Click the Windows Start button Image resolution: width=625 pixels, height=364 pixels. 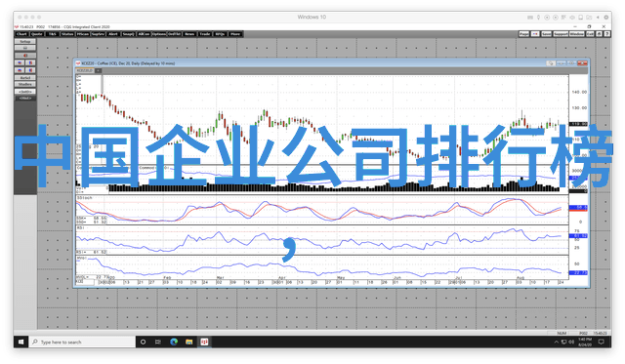pyautogui.click(x=21, y=343)
